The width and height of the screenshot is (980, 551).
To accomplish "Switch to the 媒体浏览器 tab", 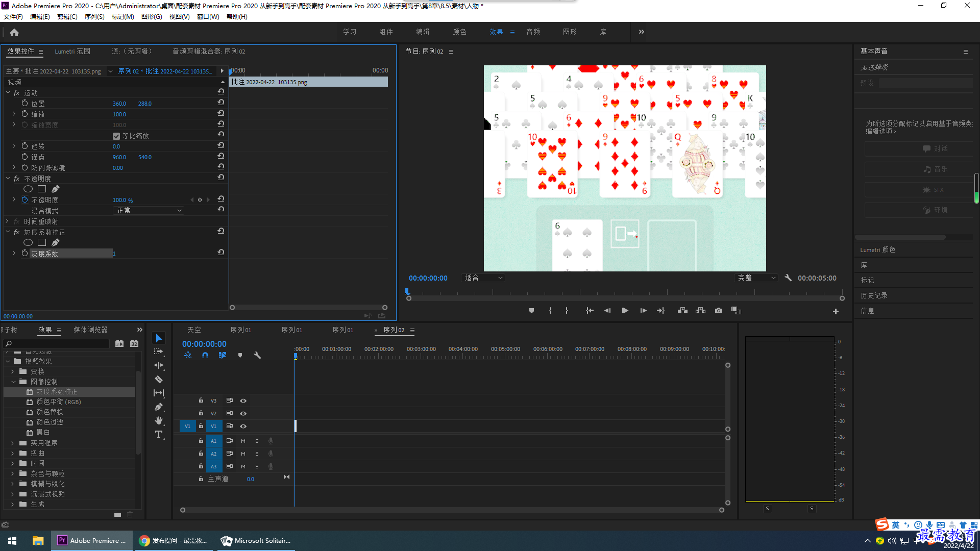I will pyautogui.click(x=90, y=330).
